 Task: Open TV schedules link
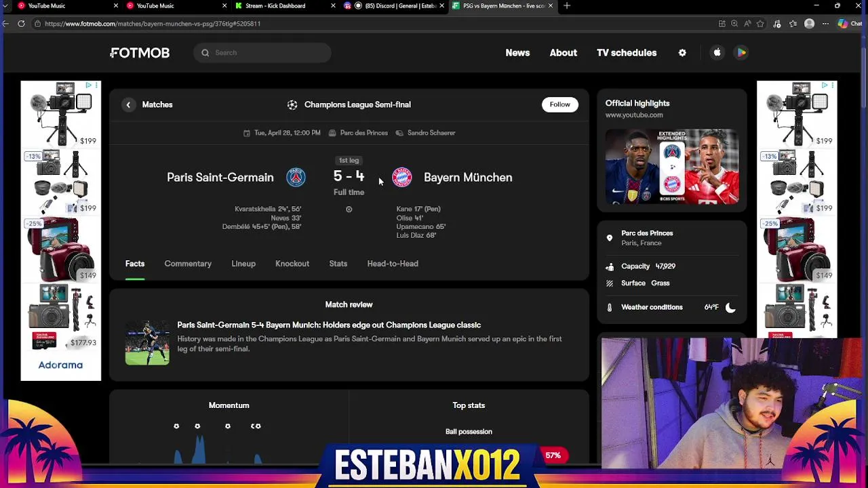tap(627, 53)
